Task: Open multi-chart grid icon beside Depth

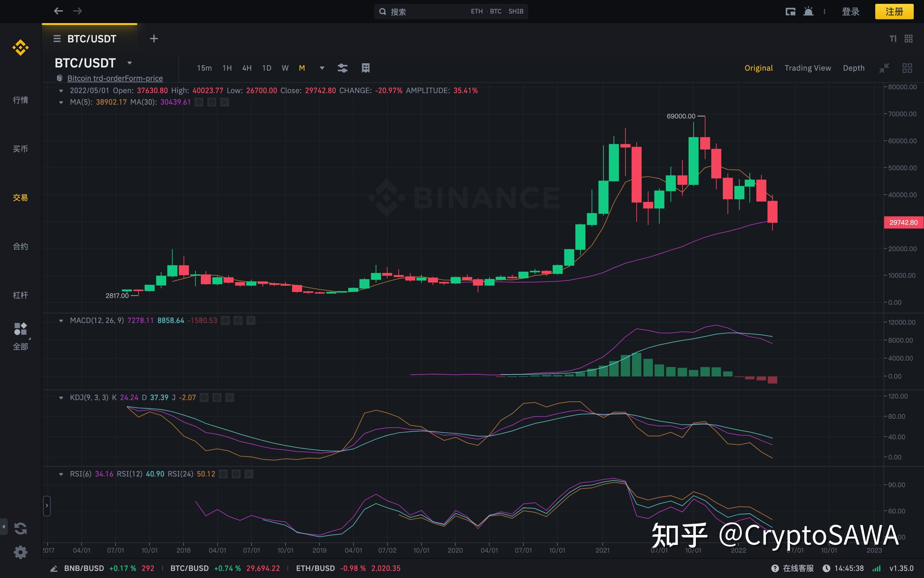Action: [x=907, y=68]
